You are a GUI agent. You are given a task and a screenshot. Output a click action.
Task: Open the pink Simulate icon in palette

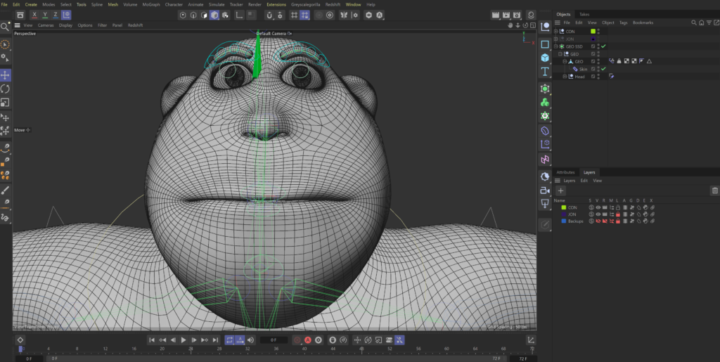(x=545, y=159)
